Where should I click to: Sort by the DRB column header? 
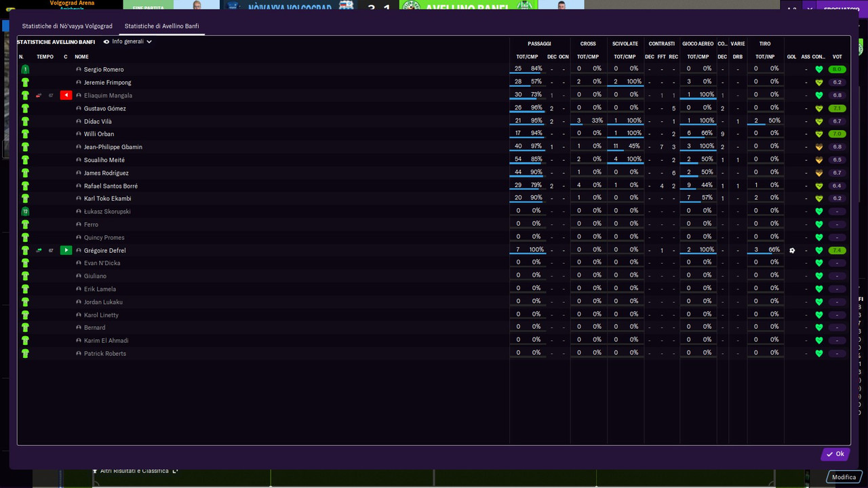point(738,57)
